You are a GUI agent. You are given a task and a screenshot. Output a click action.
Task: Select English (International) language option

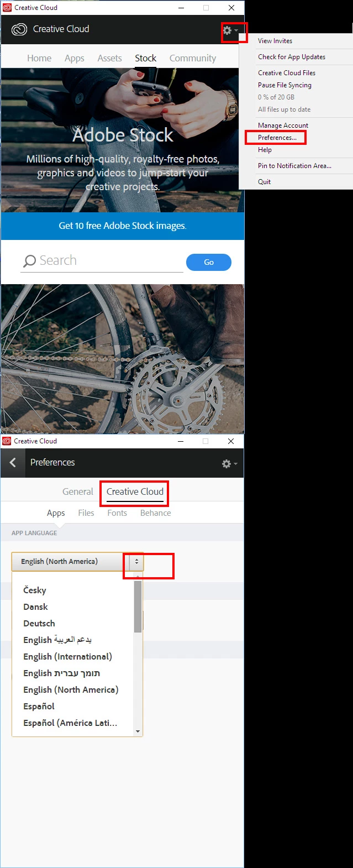click(67, 656)
